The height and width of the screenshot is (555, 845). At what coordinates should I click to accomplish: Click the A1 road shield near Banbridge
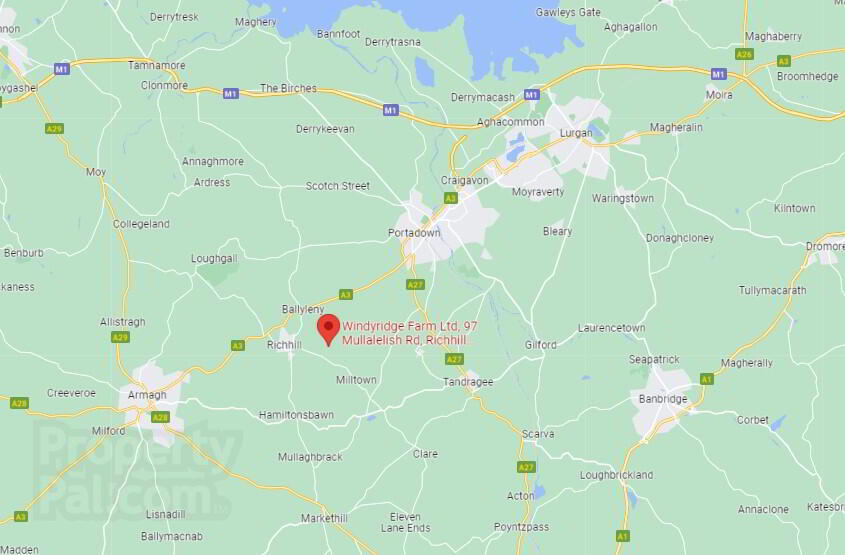point(707,379)
